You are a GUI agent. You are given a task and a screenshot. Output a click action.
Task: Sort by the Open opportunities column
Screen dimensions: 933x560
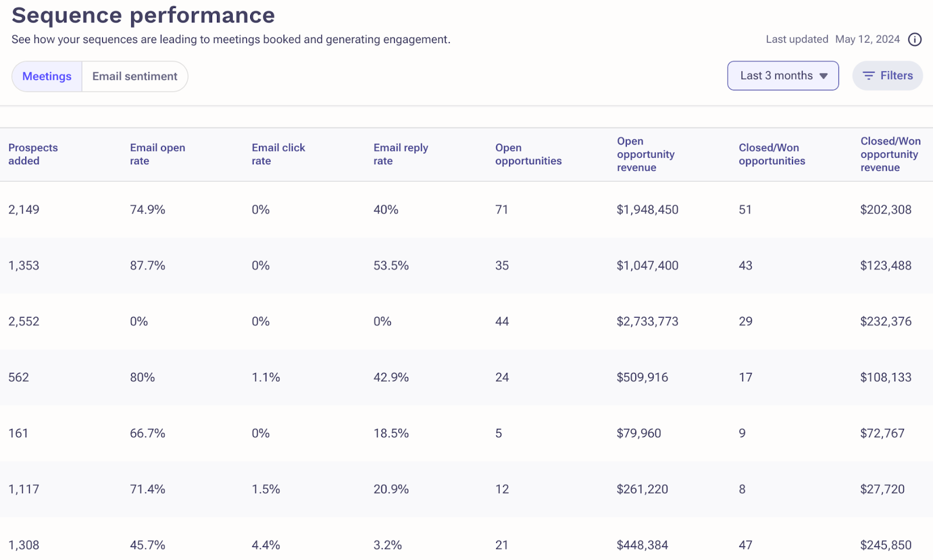tap(528, 154)
